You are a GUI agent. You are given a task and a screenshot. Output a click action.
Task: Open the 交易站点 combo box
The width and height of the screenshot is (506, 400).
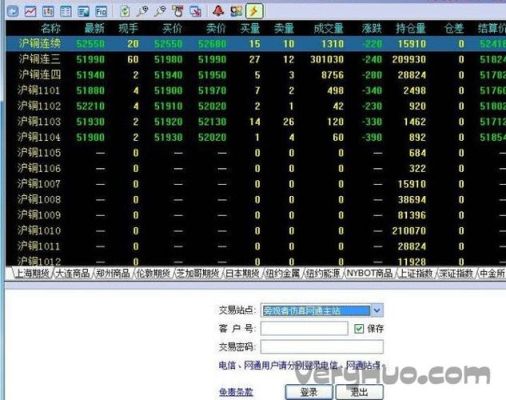point(322,310)
